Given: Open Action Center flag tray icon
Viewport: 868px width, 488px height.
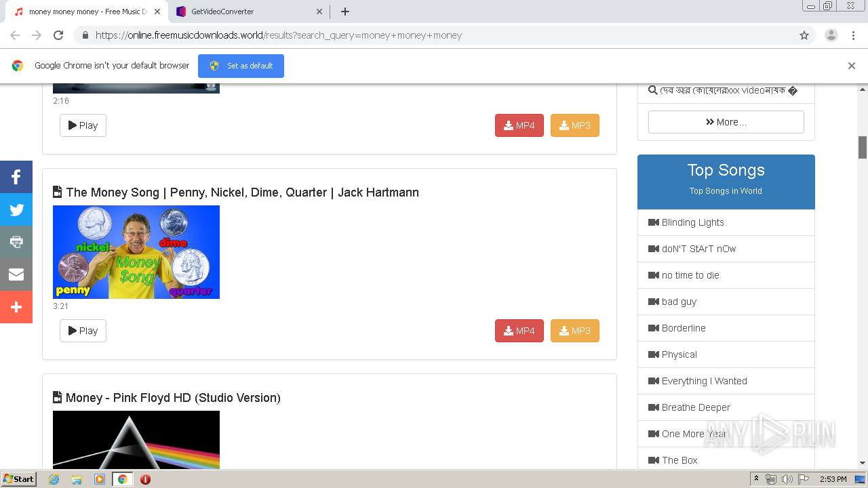Looking at the screenshot, I should pyautogui.click(x=804, y=479).
